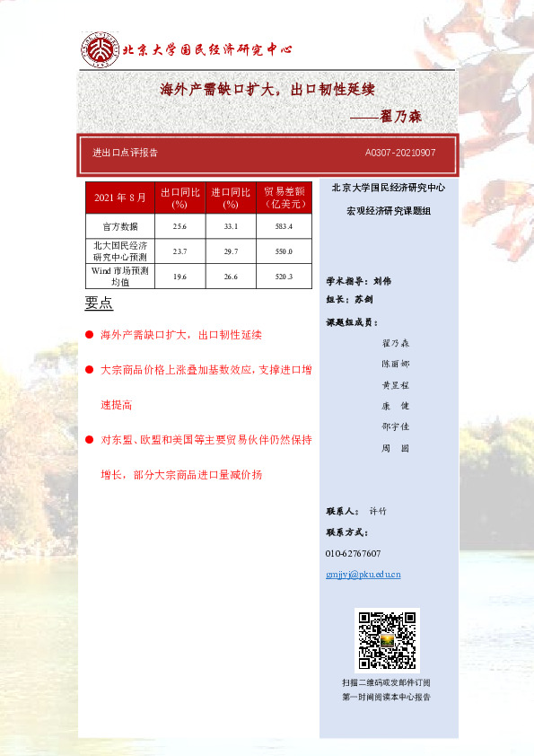Click sidebar heading 北京大学国民经济研究中心

(389, 188)
